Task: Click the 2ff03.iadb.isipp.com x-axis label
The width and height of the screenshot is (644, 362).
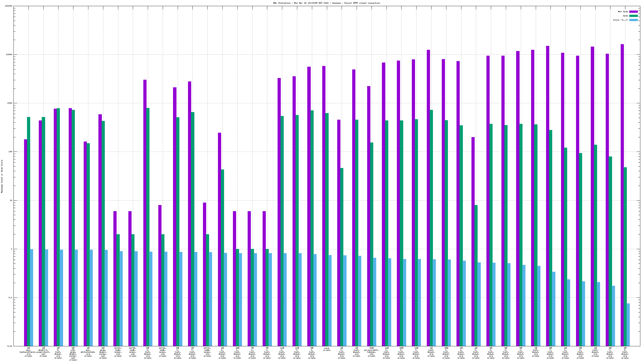Action: pos(118,352)
